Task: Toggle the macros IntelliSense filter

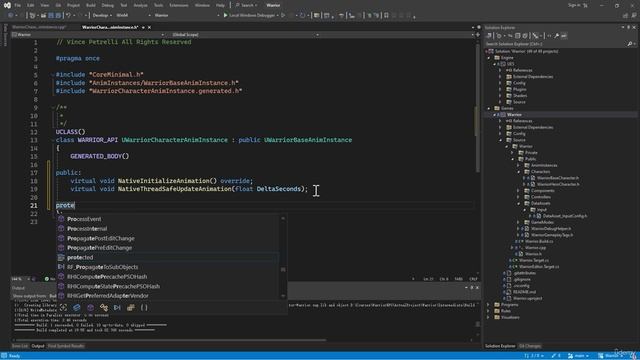Action: pos(117,307)
